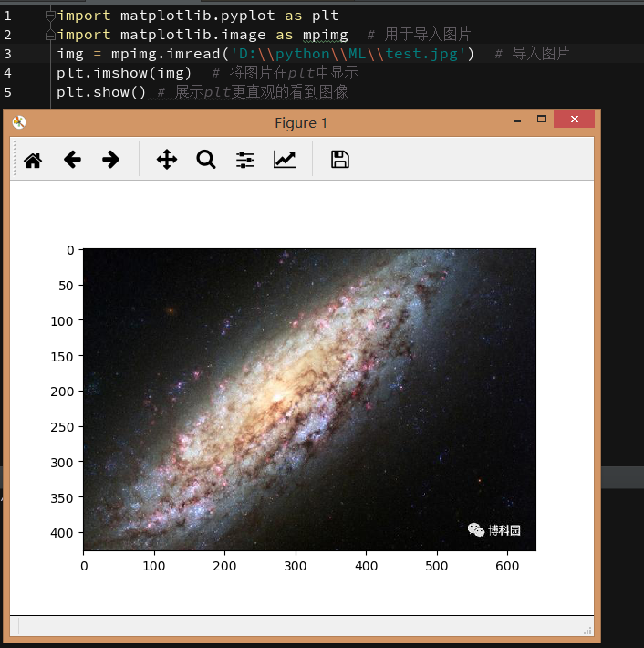Go back to previous view arrow
Screen dimensions: 644x648
point(72,160)
